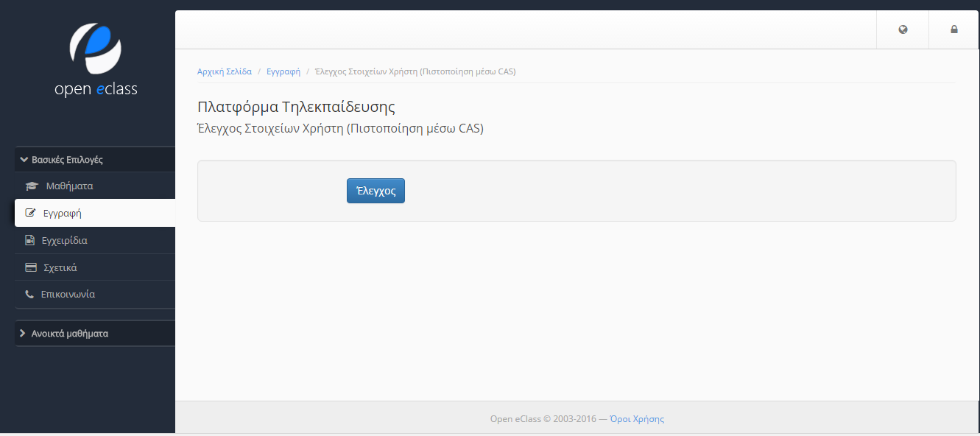
Task: Click the phone icon beside Επικοινωνία
Action: pos(29,295)
